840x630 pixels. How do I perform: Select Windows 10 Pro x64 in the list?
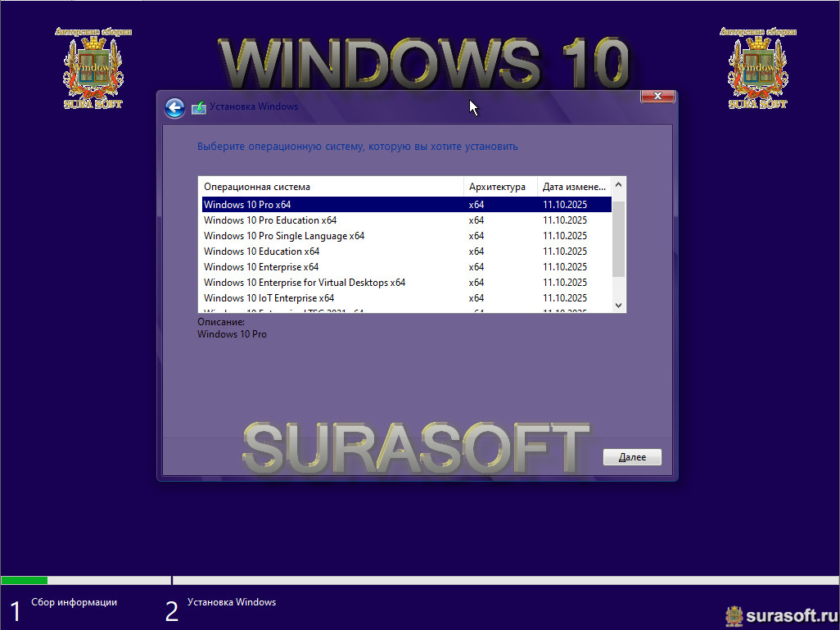[x=247, y=205]
